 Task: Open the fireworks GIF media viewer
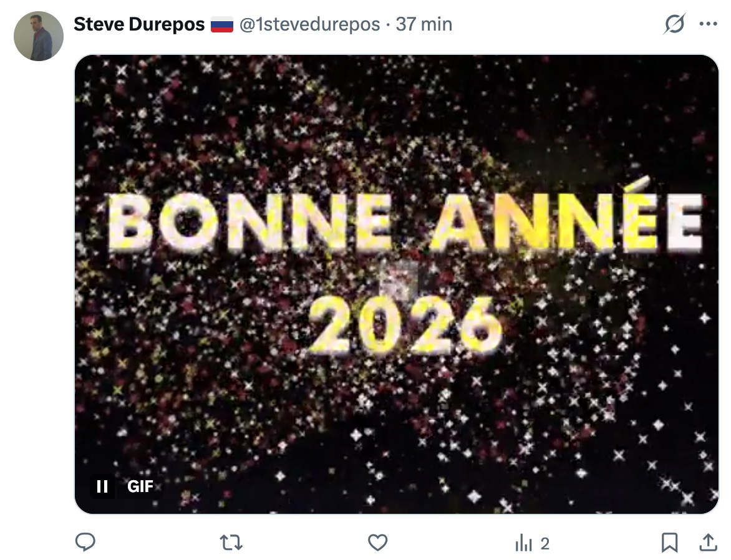(x=396, y=284)
